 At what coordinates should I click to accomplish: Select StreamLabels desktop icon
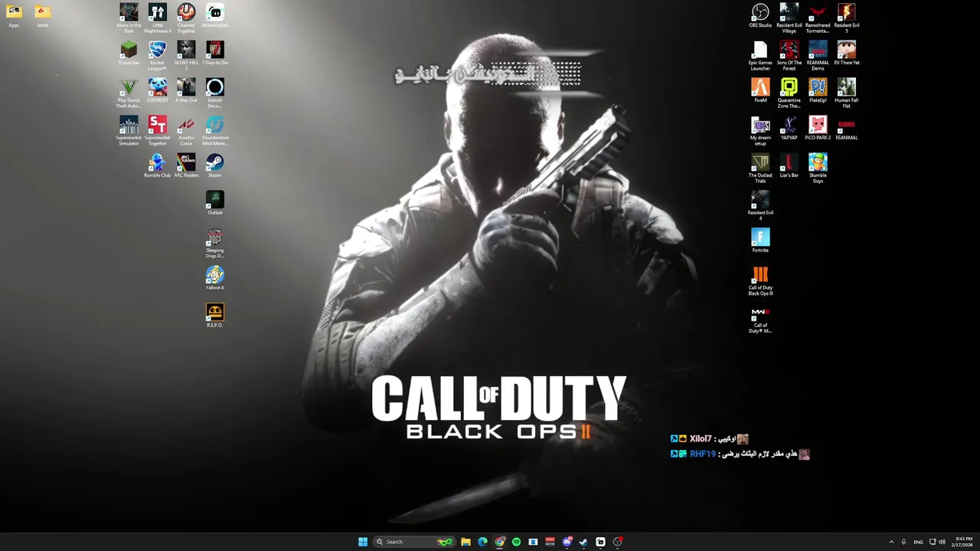[x=215, y=16]
